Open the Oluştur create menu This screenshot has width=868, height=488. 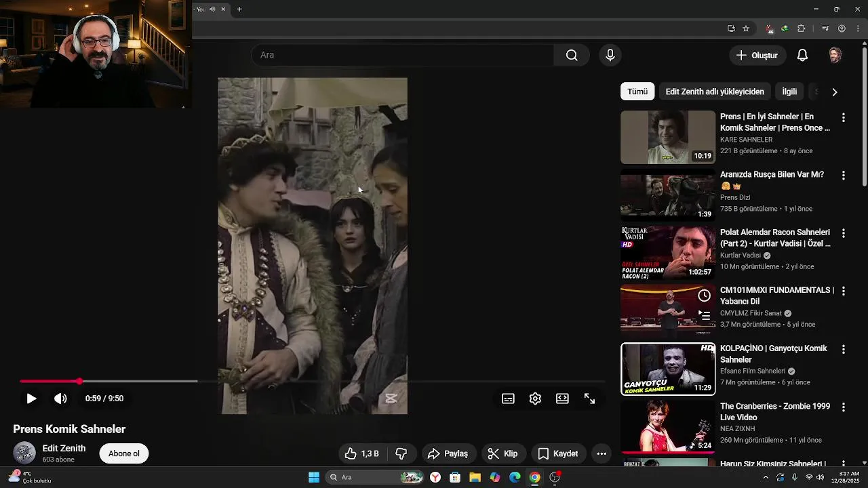coord(757,55)
